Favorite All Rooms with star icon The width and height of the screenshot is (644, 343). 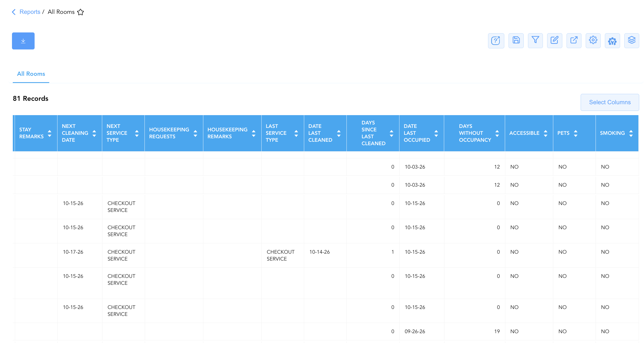click(81, 12)
